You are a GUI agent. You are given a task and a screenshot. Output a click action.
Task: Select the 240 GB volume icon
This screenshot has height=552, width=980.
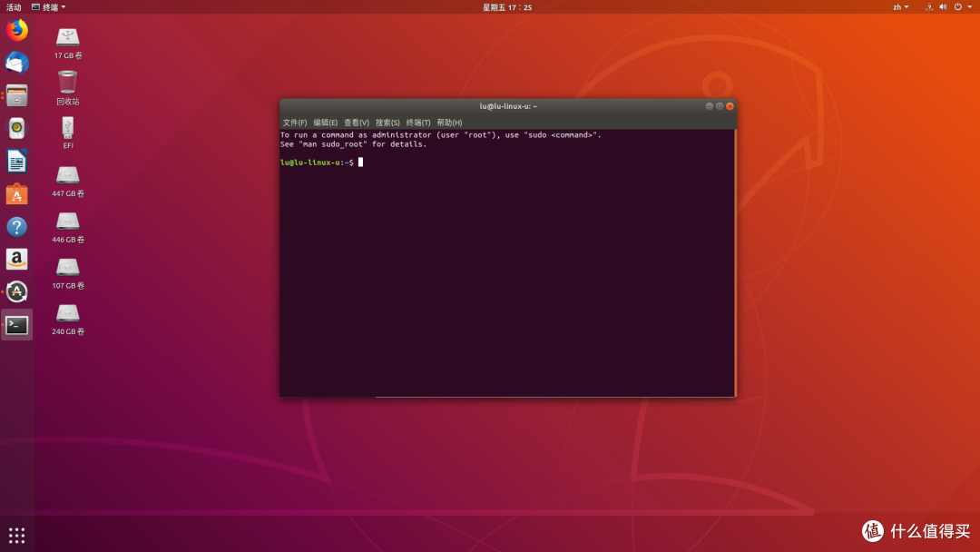tap(67, 319)
